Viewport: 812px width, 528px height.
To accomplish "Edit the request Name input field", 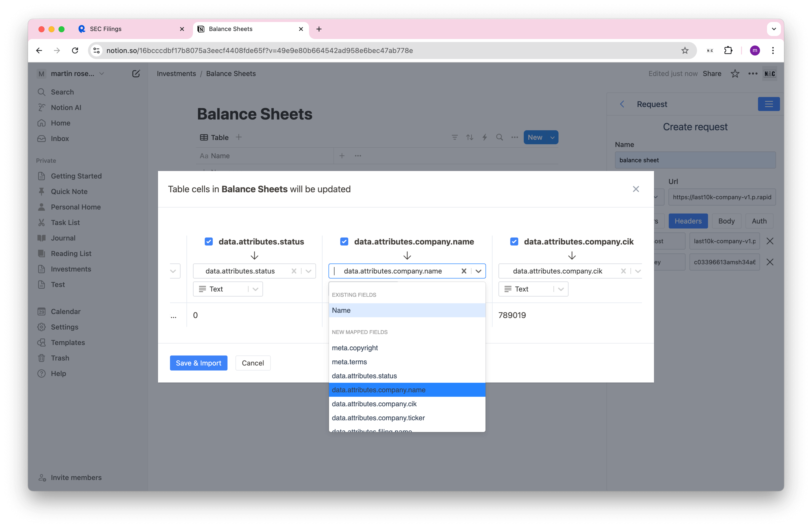I will tap(695, 160).
